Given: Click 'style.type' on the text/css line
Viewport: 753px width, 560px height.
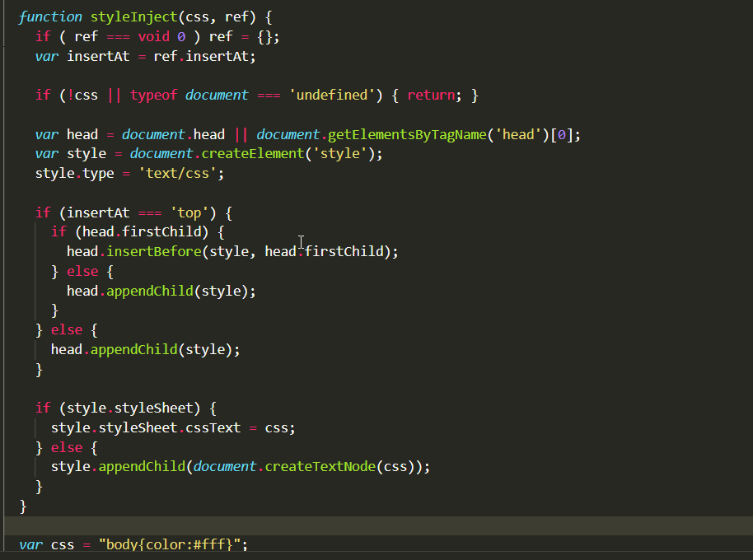Looking at the screenshot, I should 74,174.
